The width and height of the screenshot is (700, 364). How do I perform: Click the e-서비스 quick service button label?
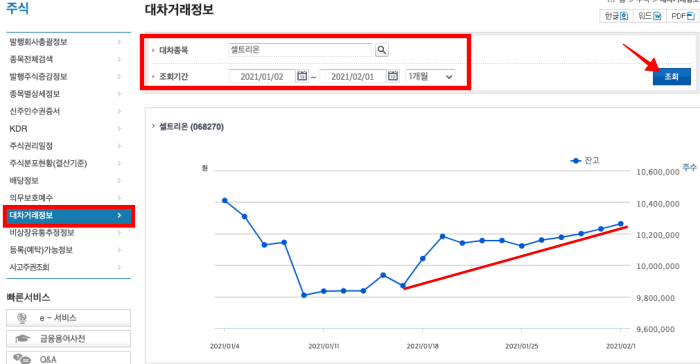pyautogui.click(x=58, y=318)
